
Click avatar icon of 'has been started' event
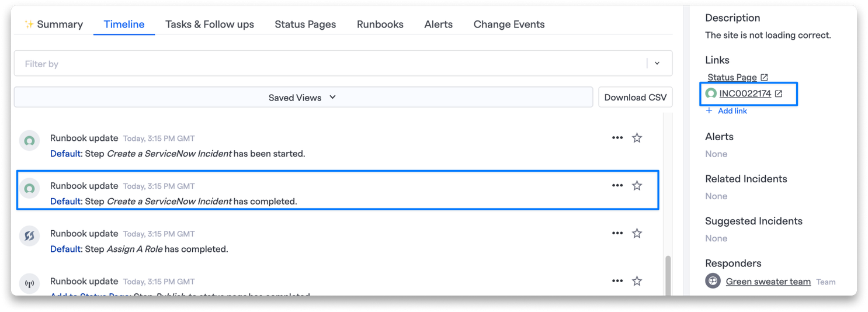[x=29, y=141]
